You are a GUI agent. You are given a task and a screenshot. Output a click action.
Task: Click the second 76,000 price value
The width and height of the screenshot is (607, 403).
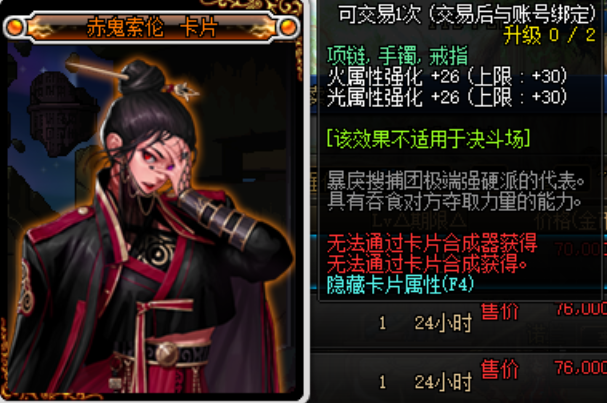pos(581,368)
